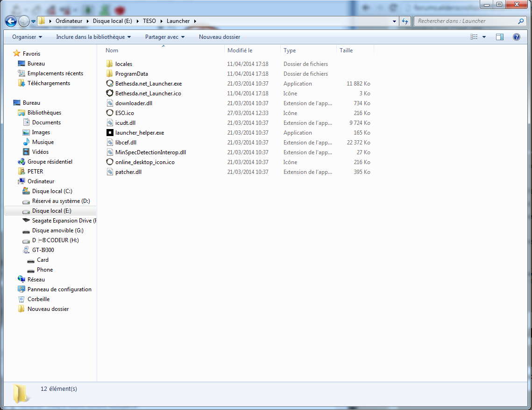
Task: Open Images library
Action: coord(41,132)
